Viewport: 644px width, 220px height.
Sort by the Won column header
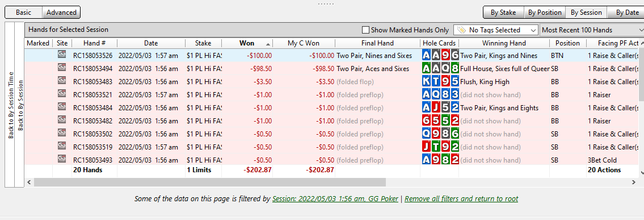pos(247,43)
